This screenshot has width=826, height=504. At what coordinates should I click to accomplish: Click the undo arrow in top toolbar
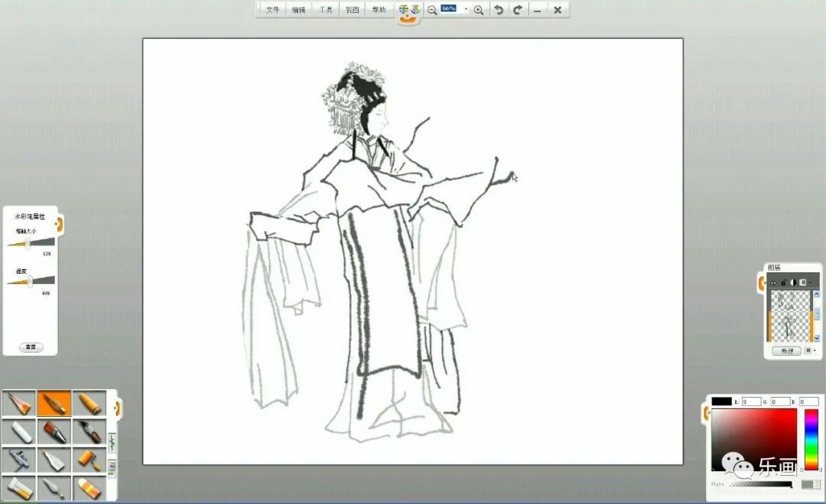499,10
